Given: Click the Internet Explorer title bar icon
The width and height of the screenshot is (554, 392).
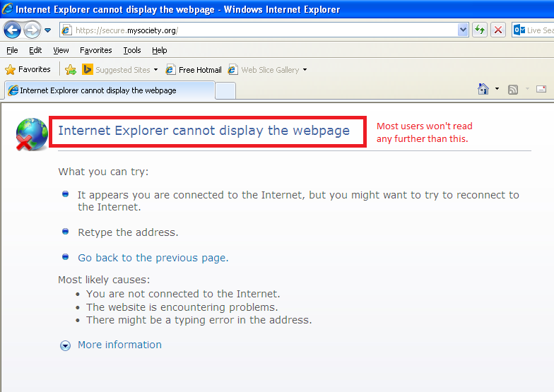Looking at the screenshot, I should [x=7, y=8].
